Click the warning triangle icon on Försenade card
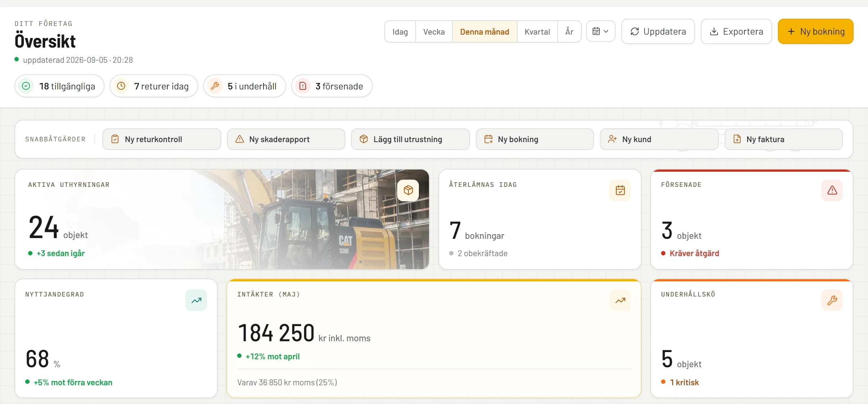The image size is (868, 404). coord(832,190)
